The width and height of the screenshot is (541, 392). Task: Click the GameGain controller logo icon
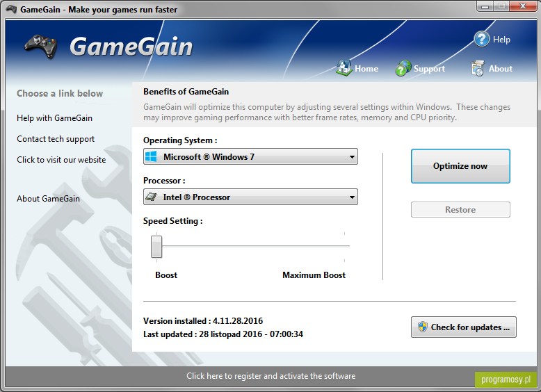point(41,47)
